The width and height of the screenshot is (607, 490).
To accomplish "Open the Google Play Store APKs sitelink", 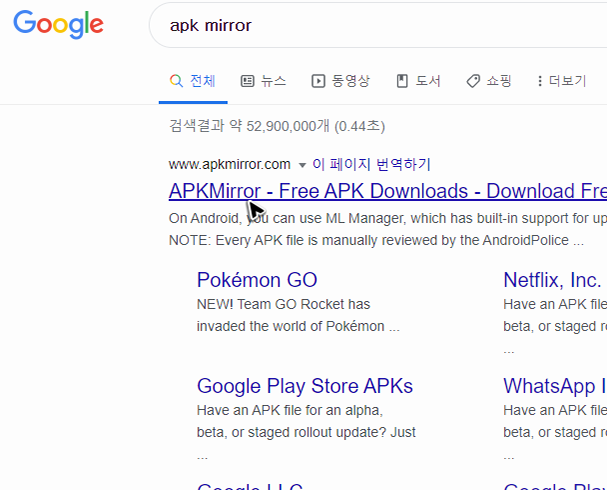I will point(305,386).
